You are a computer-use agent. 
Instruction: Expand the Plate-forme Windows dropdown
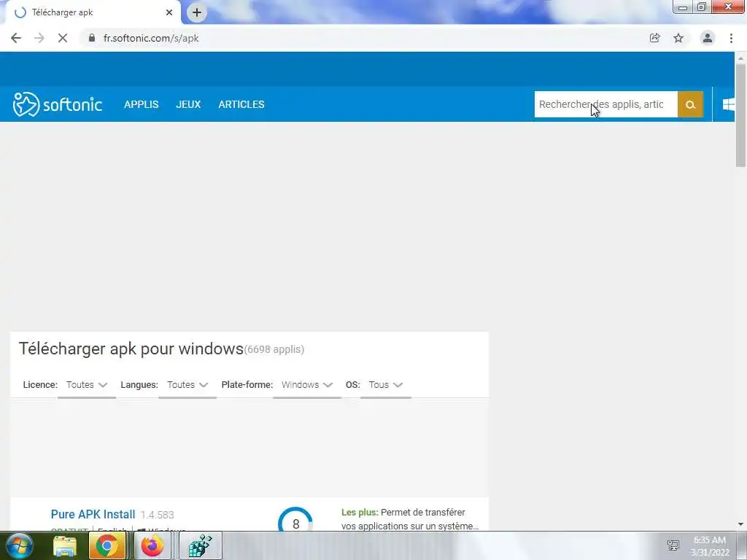[x=307, y=385]
